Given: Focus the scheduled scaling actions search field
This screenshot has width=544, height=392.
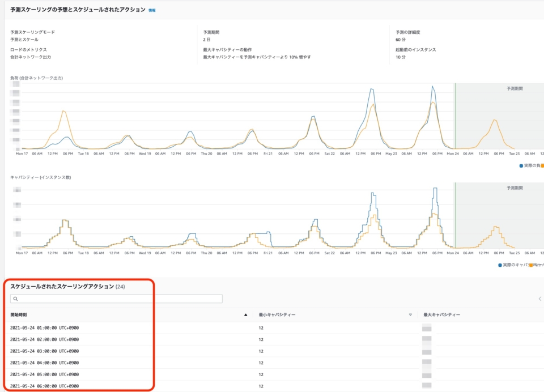Looking at the screenshot, I should [x=119, y=299].
